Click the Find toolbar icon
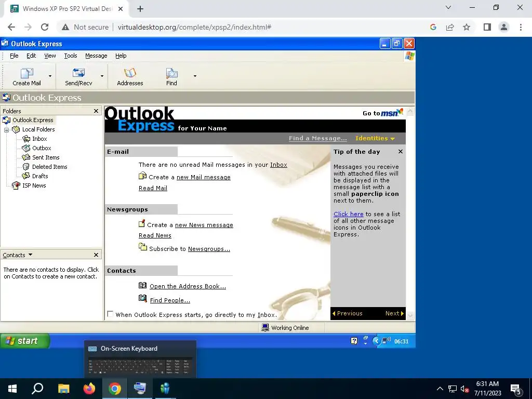 (171, 73)
